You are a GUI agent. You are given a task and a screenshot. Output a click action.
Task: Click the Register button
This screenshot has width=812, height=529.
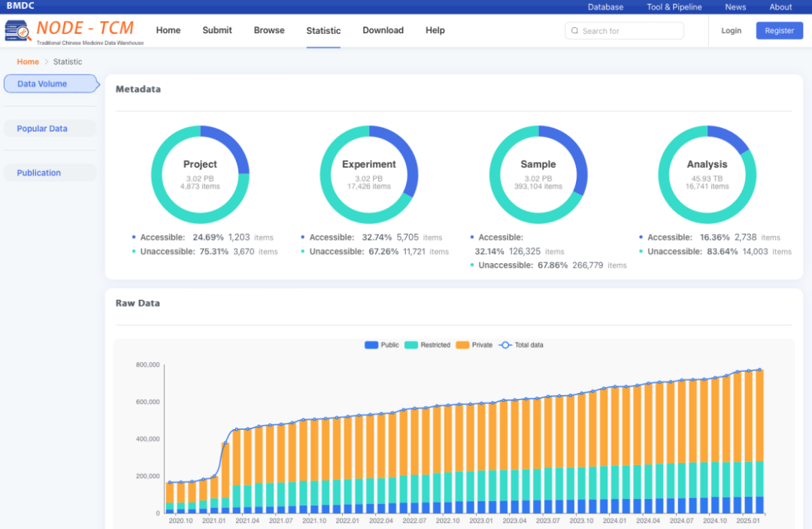[x=780, y=31]
